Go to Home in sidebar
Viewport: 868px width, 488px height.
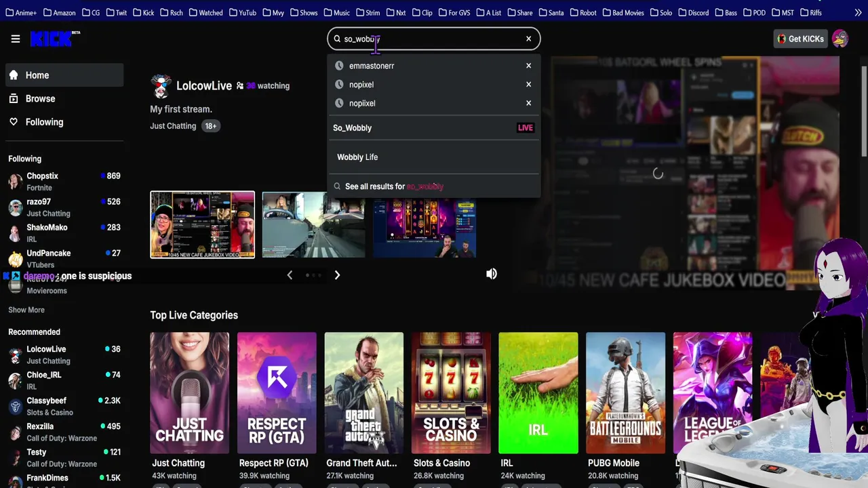tap(64, 75)
